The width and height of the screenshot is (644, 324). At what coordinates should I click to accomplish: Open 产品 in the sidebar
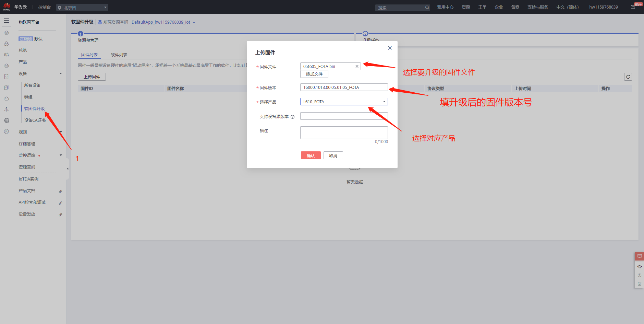(x=23, y=62)
